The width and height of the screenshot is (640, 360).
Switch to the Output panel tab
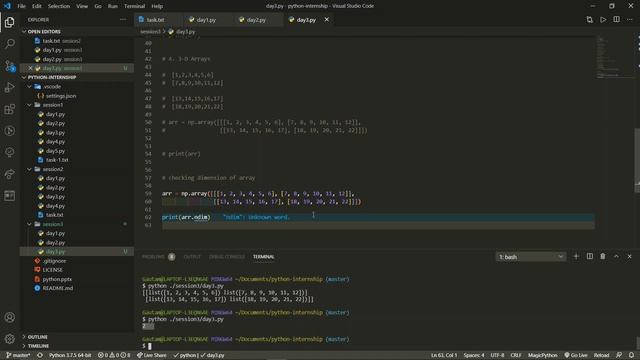[192, 257]
